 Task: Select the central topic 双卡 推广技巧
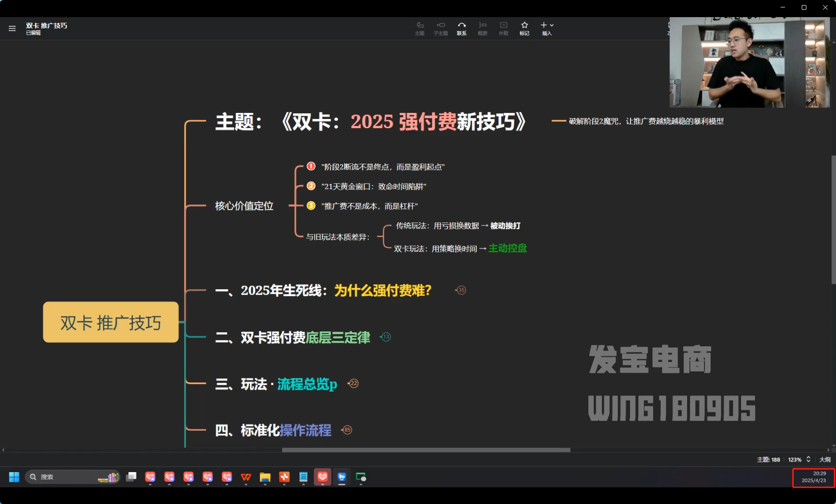(x=111, y=323)
